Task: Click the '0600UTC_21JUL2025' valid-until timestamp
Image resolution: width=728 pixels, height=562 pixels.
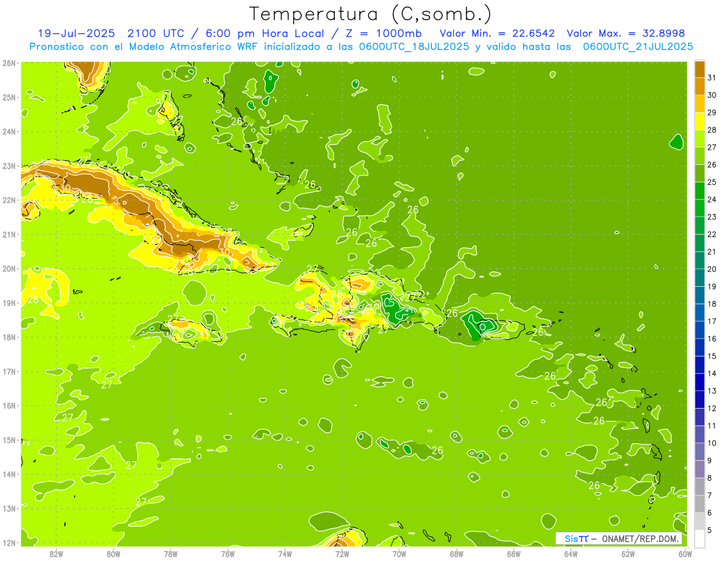Action: coord(638,46)
